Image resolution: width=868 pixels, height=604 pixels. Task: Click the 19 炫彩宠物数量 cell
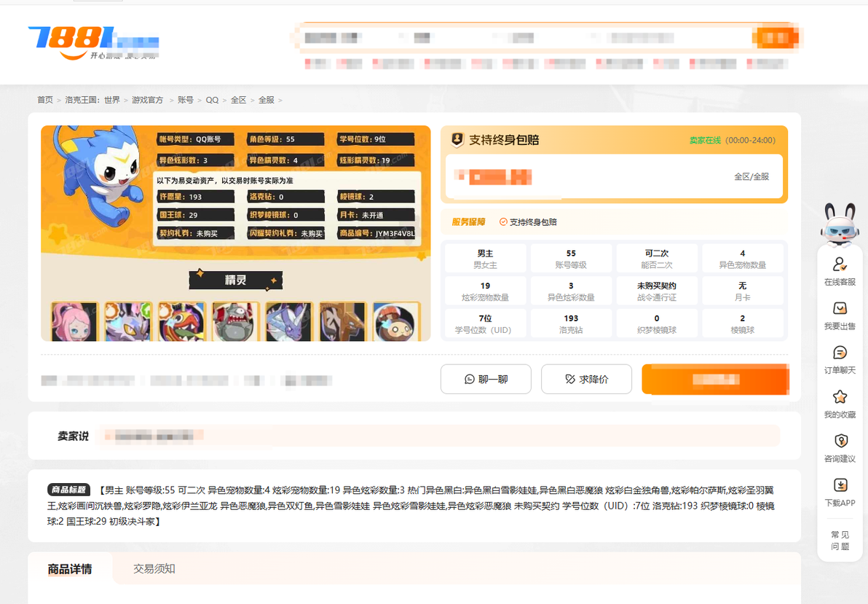[x=486, y=291]
